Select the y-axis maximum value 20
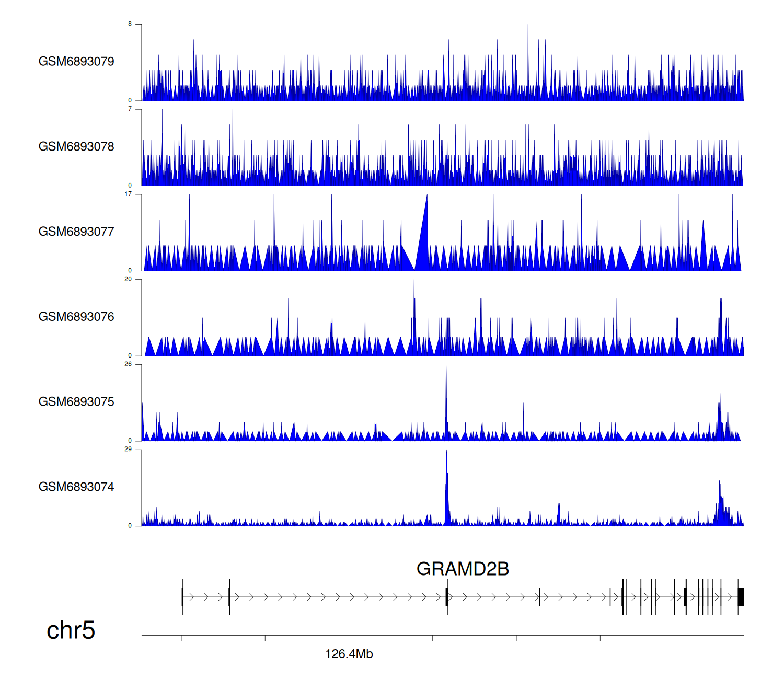Screen dimensions: 784x690 pos(128,279)
